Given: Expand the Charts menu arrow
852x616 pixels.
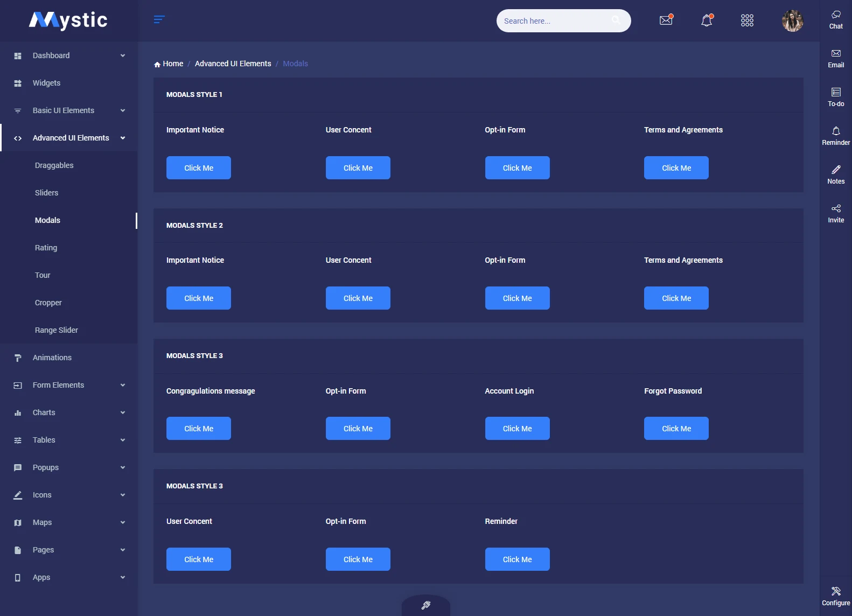Looking at the screenshot, I should pos(123,412).
